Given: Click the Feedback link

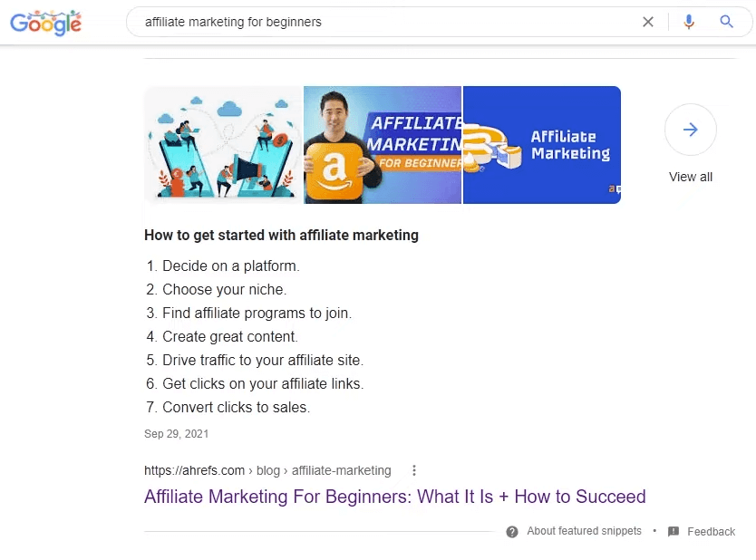Looking at the screenshot, I should click(712, 532).
